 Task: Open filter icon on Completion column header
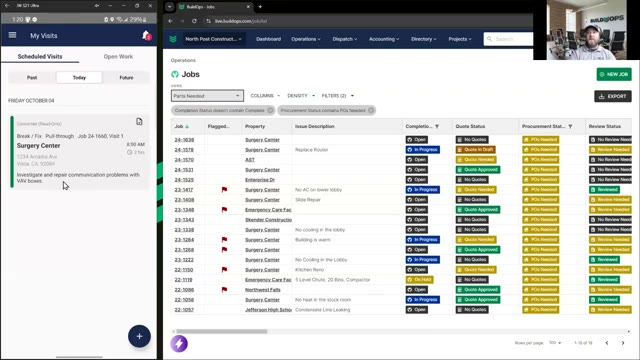pos(437,127)
